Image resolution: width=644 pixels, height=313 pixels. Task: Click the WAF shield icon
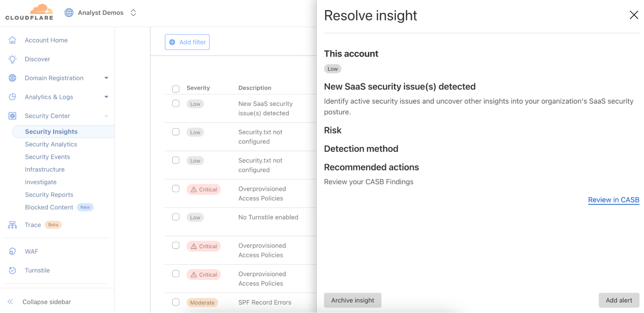(12, 251)
